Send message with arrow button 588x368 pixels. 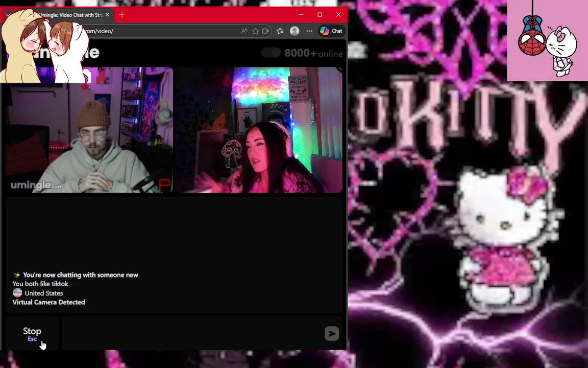coord(331,333)
